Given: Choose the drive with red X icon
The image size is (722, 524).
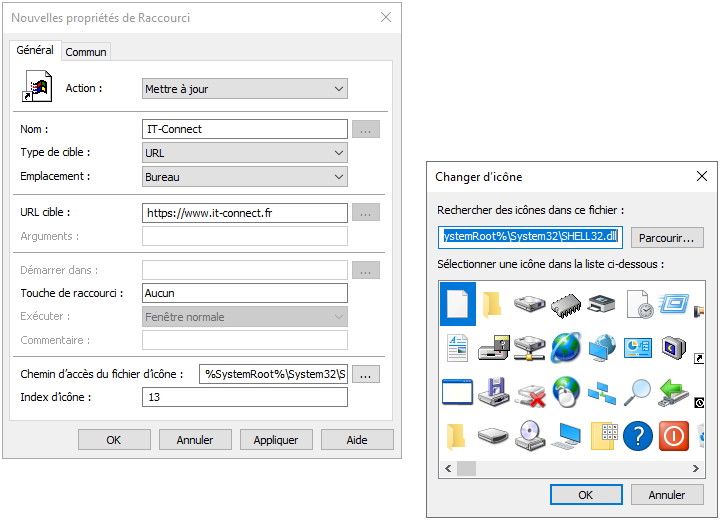Looking at the screenshot, I should click(x=530, y=395).
